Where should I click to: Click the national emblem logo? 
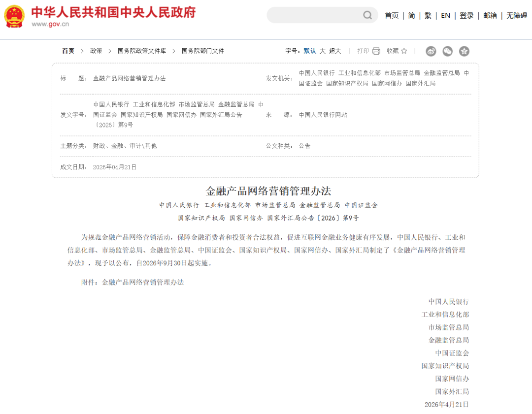[x=14, y=16]
